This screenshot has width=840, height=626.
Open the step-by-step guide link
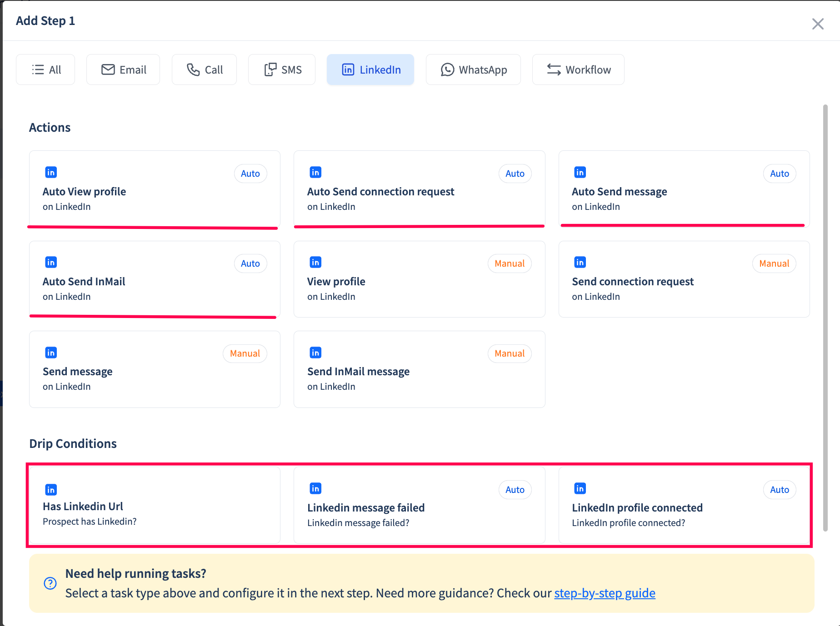pyautogui.click(x=605, y=593)
